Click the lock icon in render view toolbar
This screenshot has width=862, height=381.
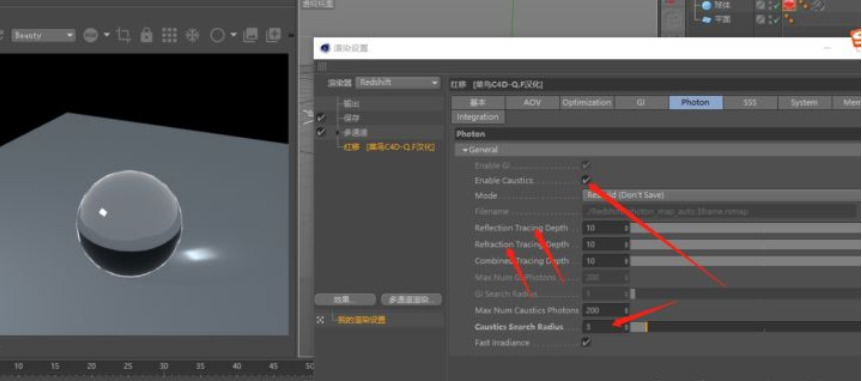pyautogui.click(x=146, y=35)
